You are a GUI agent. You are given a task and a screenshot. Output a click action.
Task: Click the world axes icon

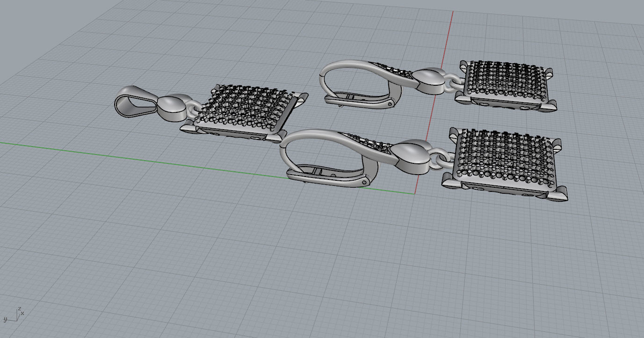click(x=14, y=314)
